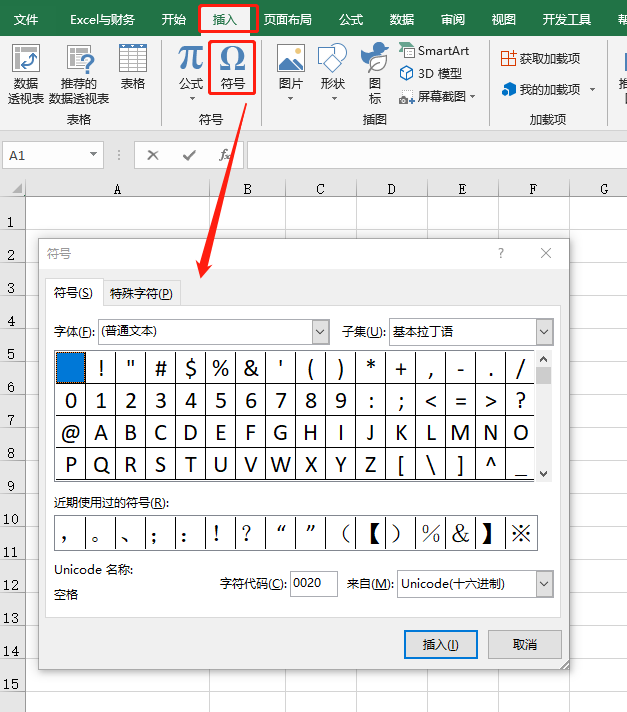The height and width of the screenshot is (712, 627).
Task: Switch to Excel与财务 tab
Action: (103, 20)
